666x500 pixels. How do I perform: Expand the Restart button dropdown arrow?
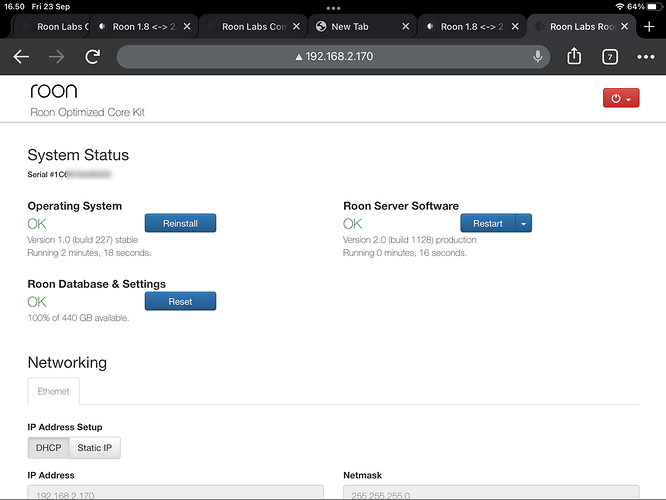523,223
